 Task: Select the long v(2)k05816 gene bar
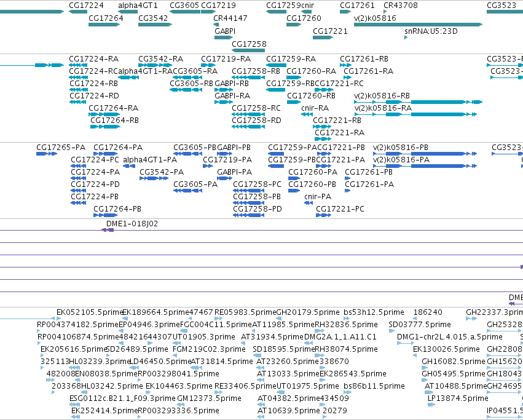419,25
